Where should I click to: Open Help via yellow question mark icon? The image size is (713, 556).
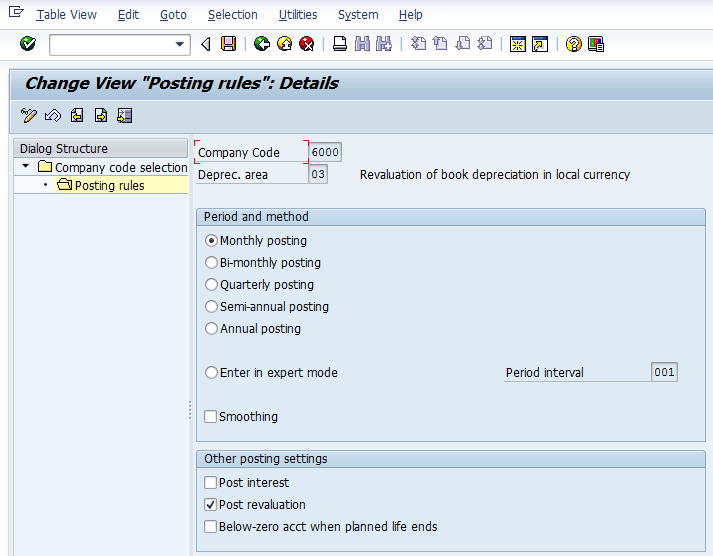click(573, 44)
